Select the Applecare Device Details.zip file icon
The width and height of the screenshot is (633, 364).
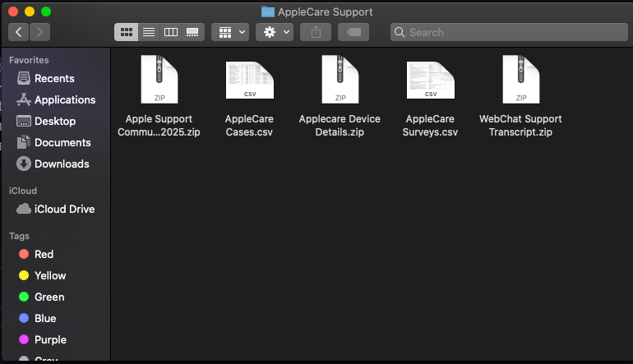340,80
